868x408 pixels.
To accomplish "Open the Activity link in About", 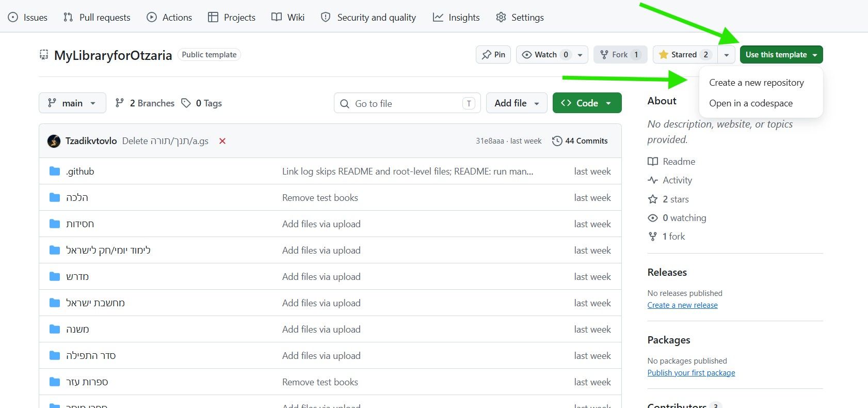I will (x=670, y=180).
